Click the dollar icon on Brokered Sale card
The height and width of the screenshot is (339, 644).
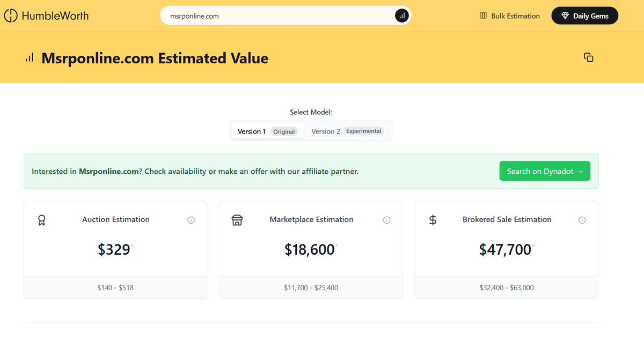coord(433,219)
